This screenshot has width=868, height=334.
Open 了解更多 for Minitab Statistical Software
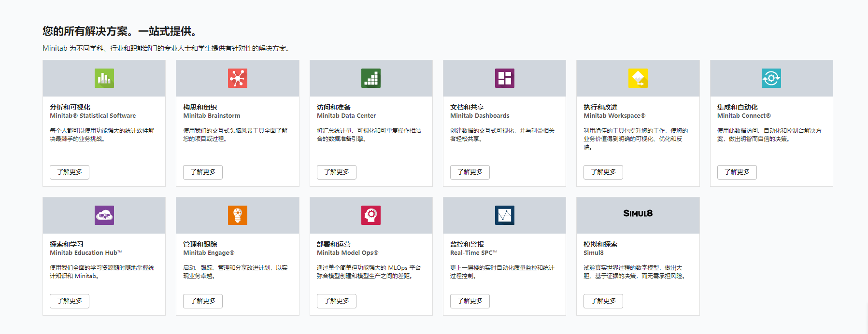70,172
